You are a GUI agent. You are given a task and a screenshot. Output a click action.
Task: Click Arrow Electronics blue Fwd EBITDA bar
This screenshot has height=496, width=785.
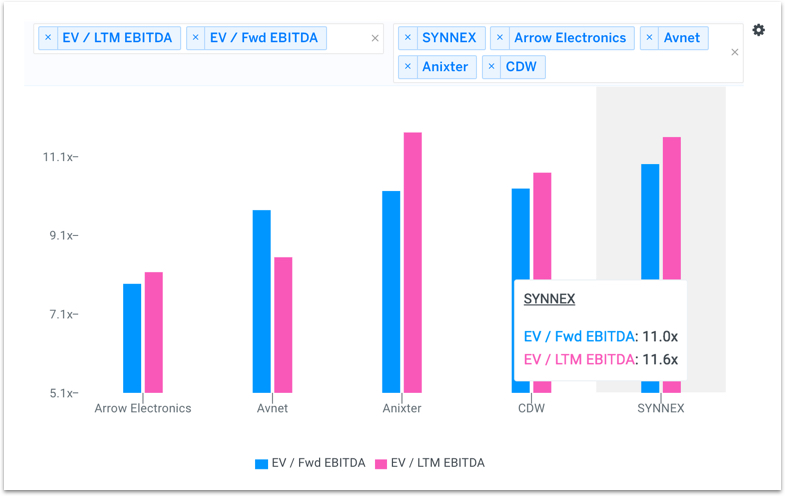tap(132, 338)
